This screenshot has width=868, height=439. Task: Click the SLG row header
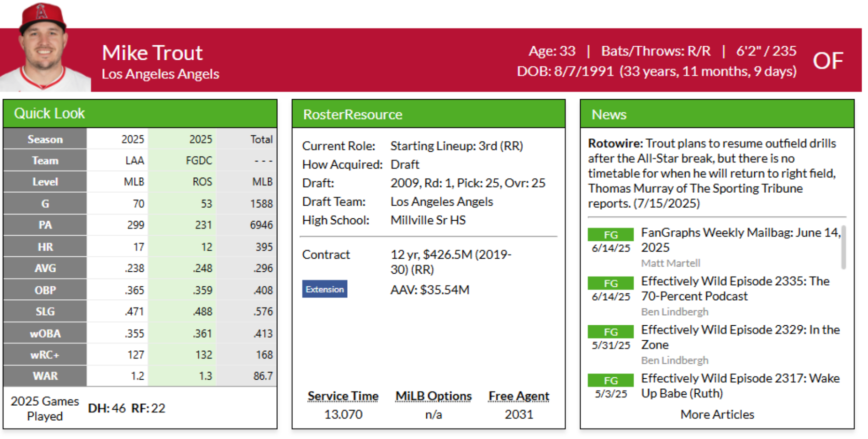(x=45, y=312)
